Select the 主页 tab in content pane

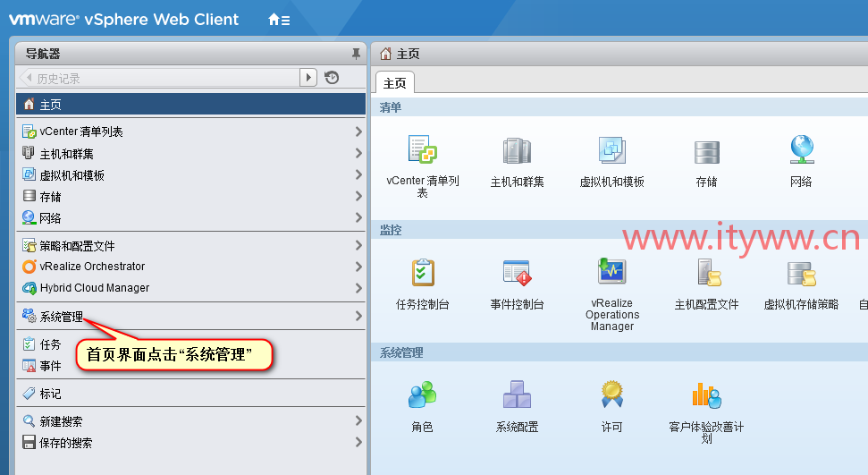click(395, 82)
